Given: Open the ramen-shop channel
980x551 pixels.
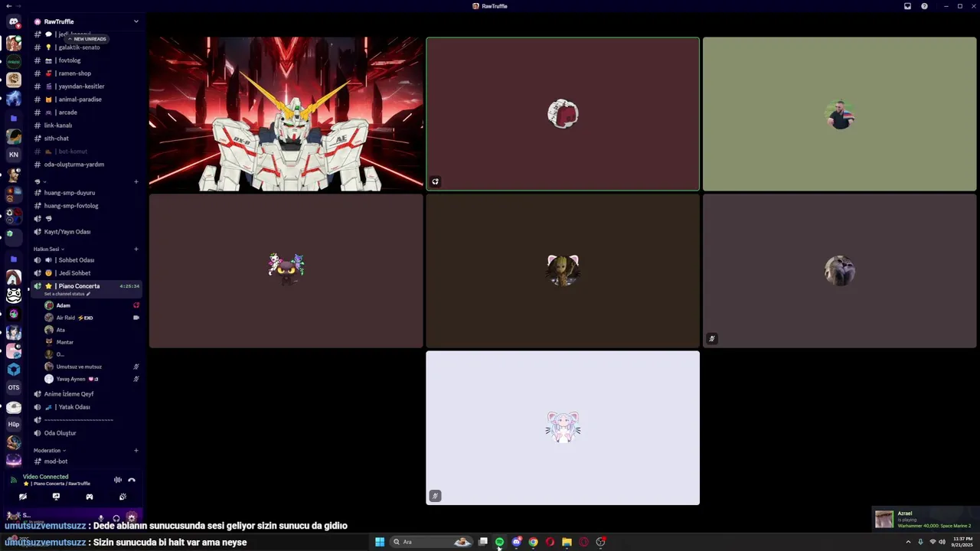Looking at the screenshot, I should pos(86,73).
